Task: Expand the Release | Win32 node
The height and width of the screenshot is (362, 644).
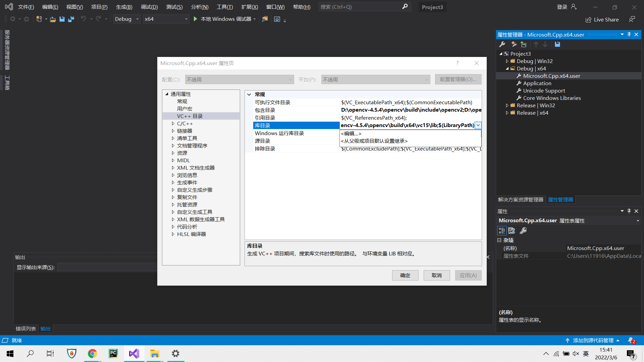Action: coord(507,105)
